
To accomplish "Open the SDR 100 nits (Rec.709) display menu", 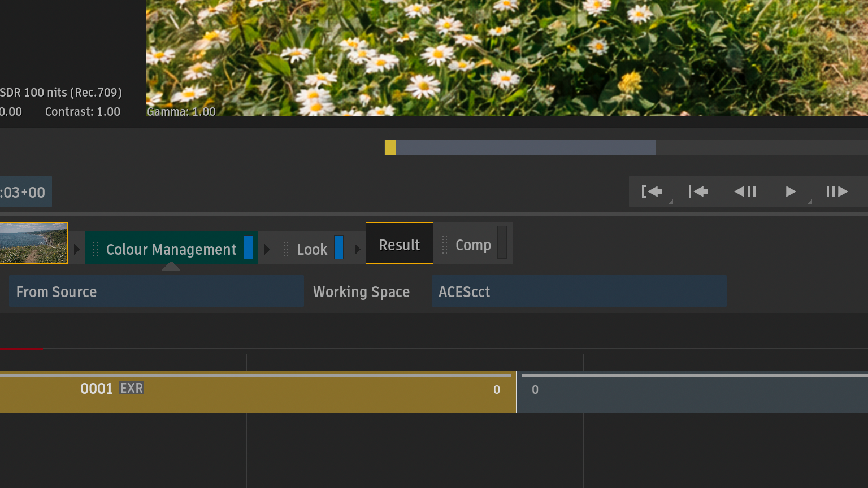I will (x=61, y=93).
